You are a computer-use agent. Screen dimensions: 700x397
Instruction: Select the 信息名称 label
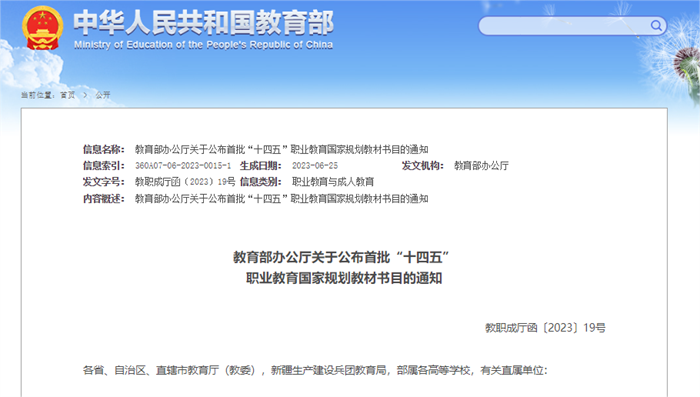coord(104,149)
